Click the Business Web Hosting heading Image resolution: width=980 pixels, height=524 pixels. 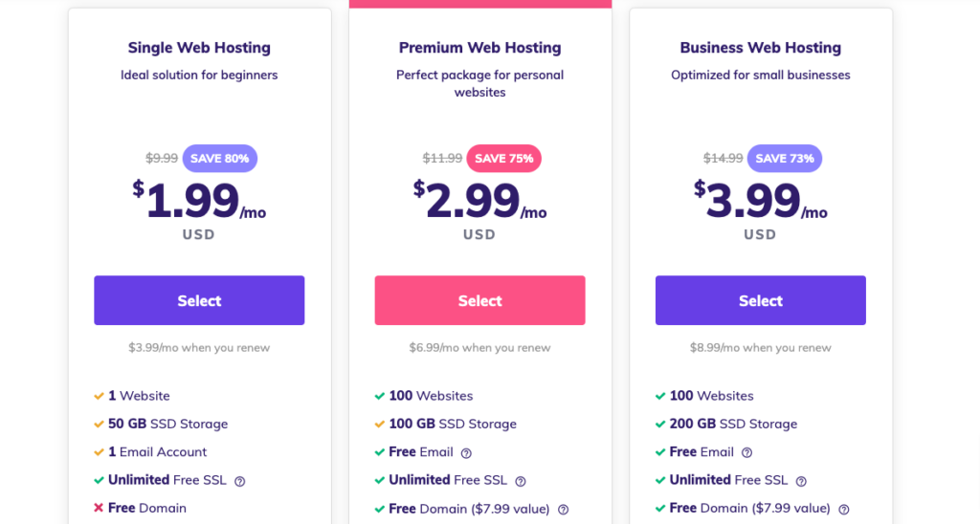[761, 48]
